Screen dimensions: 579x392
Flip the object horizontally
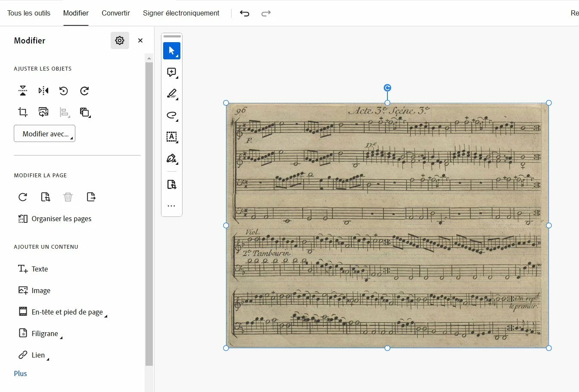pyautogui.click(x=43, y=91)
